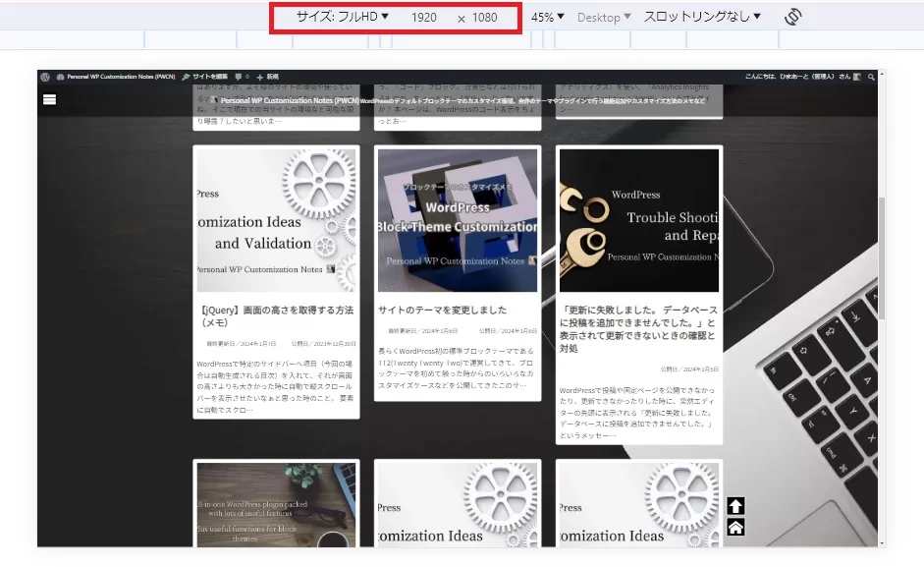Click the 最終更新日／2024年1月6日 date text

pos(422,331)
